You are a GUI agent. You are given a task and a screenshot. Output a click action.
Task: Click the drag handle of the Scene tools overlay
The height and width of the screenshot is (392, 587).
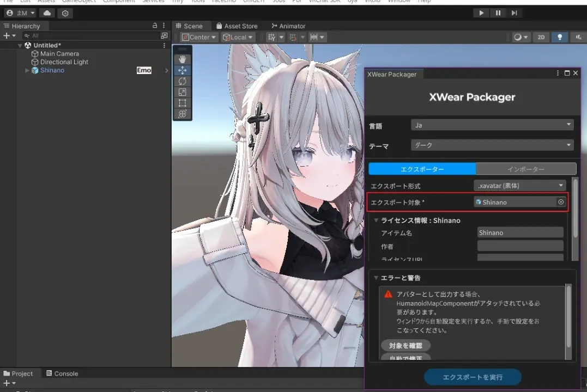(x=183, y=50)
